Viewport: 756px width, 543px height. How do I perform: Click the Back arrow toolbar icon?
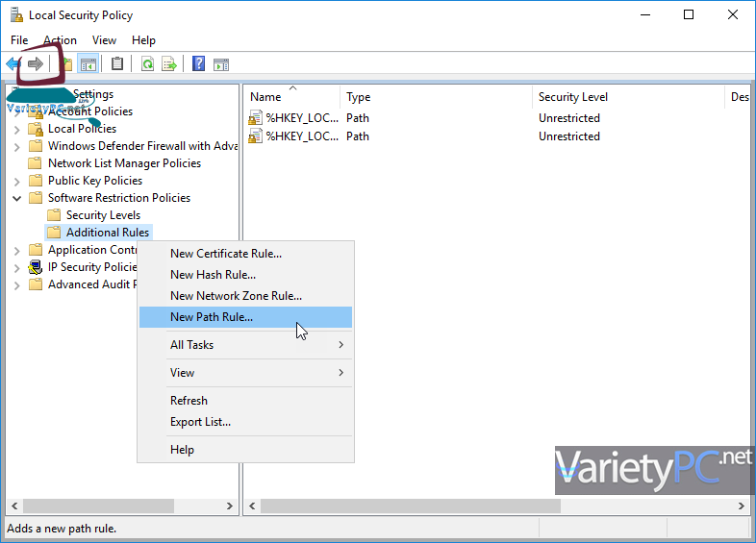click(13, 63)
